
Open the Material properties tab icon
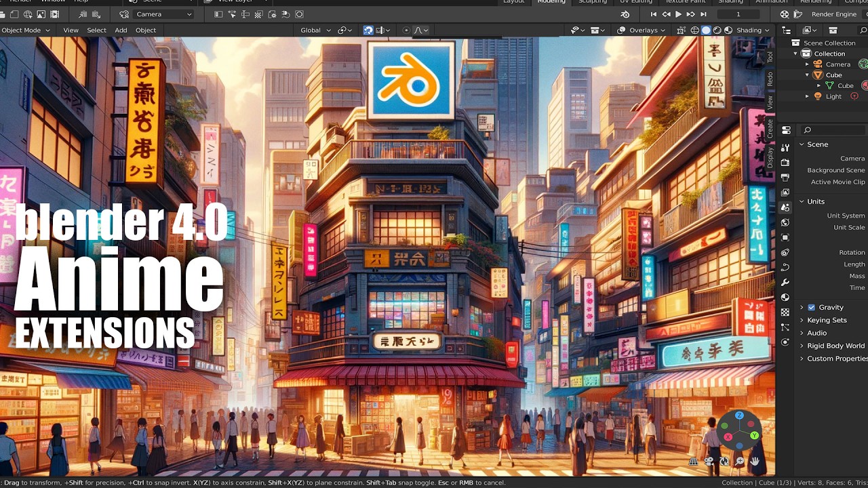pyautogui.click(x=785, y=297)
